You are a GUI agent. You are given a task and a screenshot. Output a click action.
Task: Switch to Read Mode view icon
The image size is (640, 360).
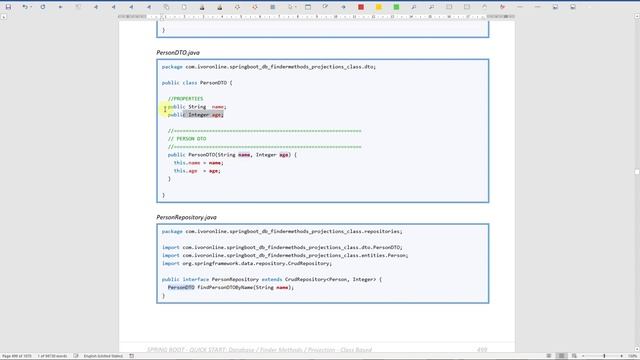click(x=549, y=356)
